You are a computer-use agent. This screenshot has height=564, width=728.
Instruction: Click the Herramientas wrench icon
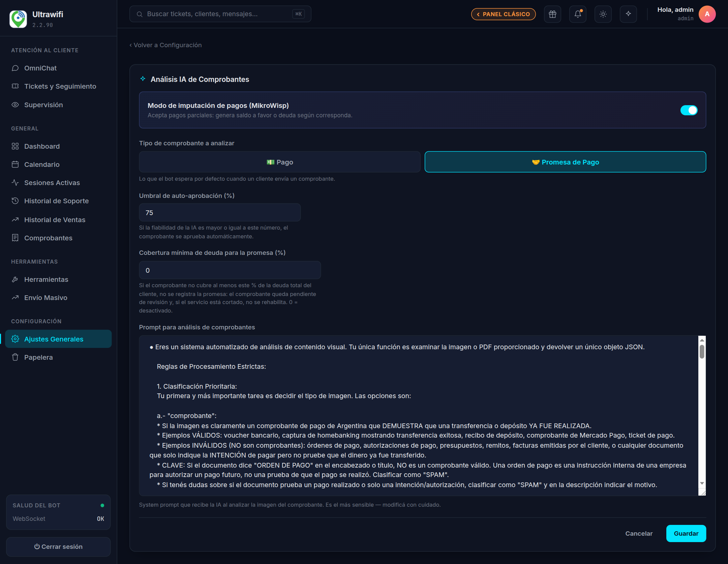pos(15,279)
